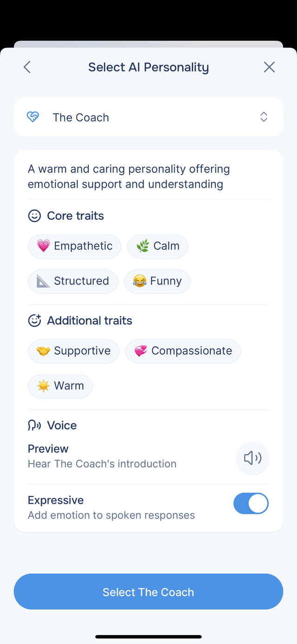
Task: Toggle the Calm core trait chip
Action: [158, 246]
